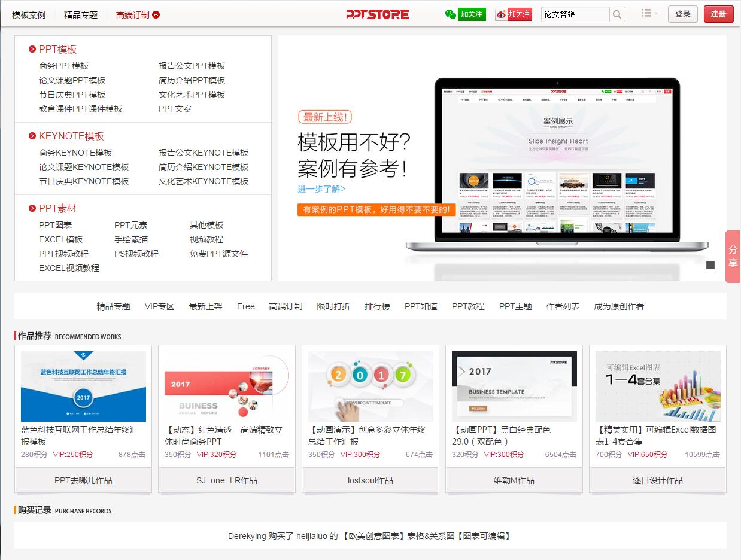Open the 分享 side tab
This screenshot has width=741, height=560.
click(x=733, y=257)
